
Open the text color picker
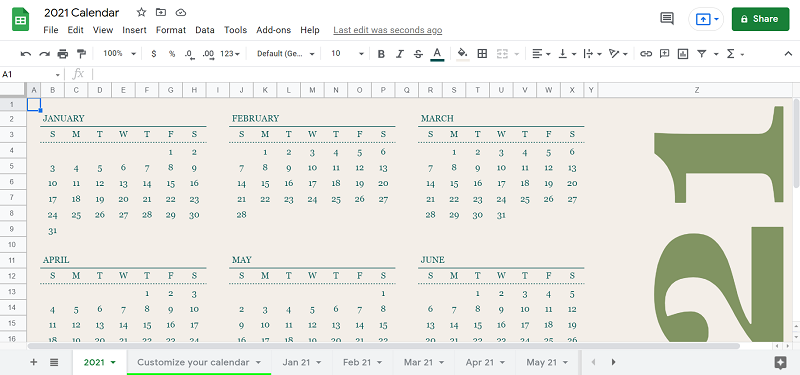(x=437, y=54)
